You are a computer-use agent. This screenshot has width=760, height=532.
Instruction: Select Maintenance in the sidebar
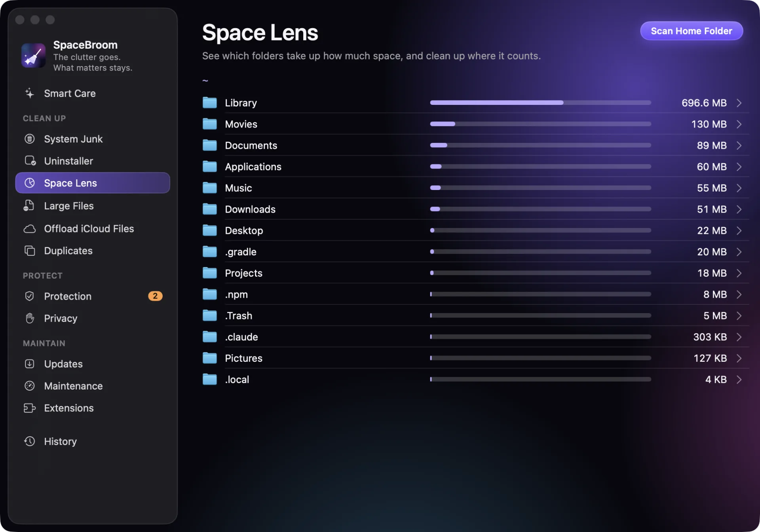[x=93, y=386]
